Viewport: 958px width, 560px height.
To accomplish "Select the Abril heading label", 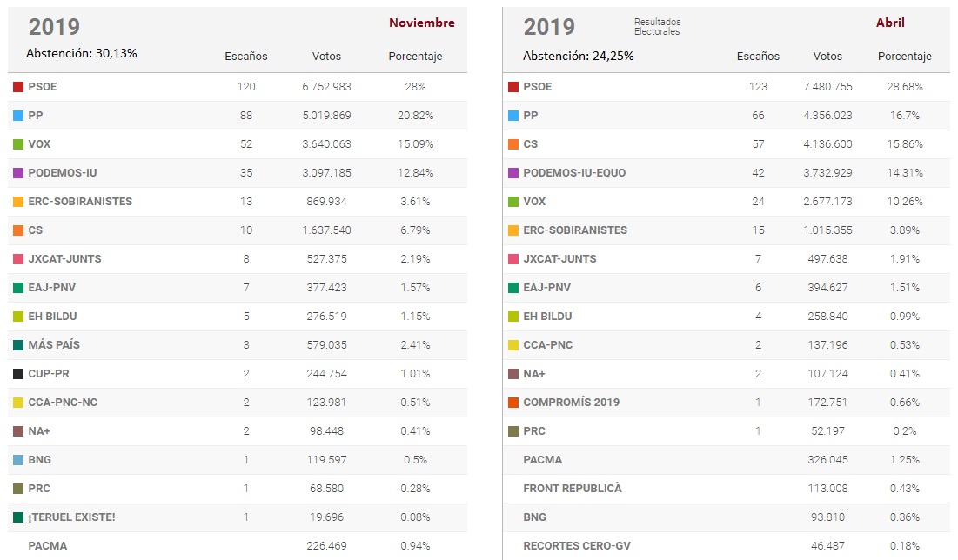I will pos(890,23).
